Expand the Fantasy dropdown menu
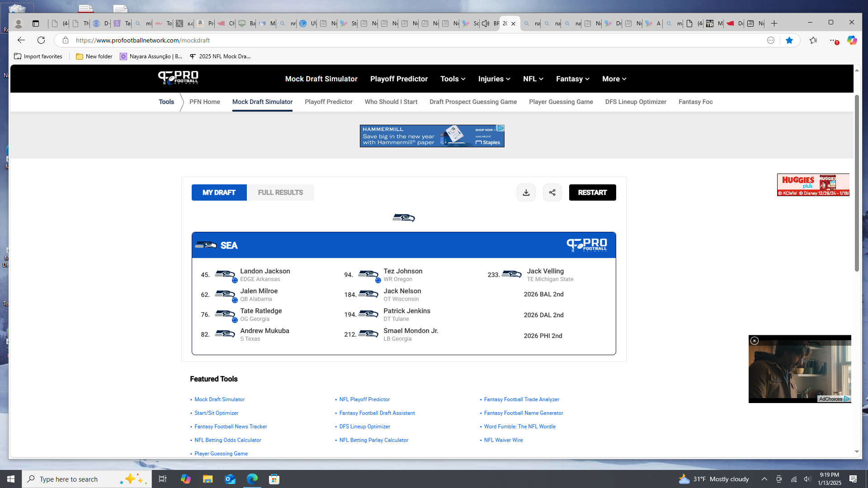Image resolution: width=868 pixels, height=488 pixels. (572, 79)
